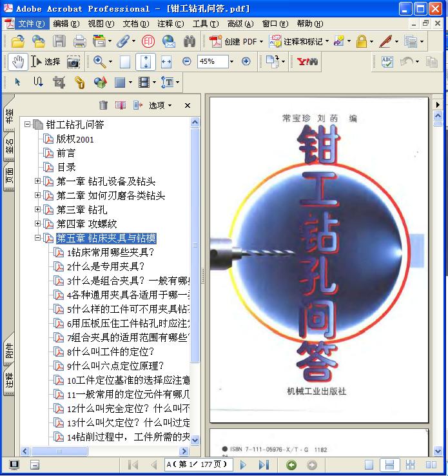448x476 pixels.
Task: Toggle Facing pages layout view
Action: click(431, 465)
